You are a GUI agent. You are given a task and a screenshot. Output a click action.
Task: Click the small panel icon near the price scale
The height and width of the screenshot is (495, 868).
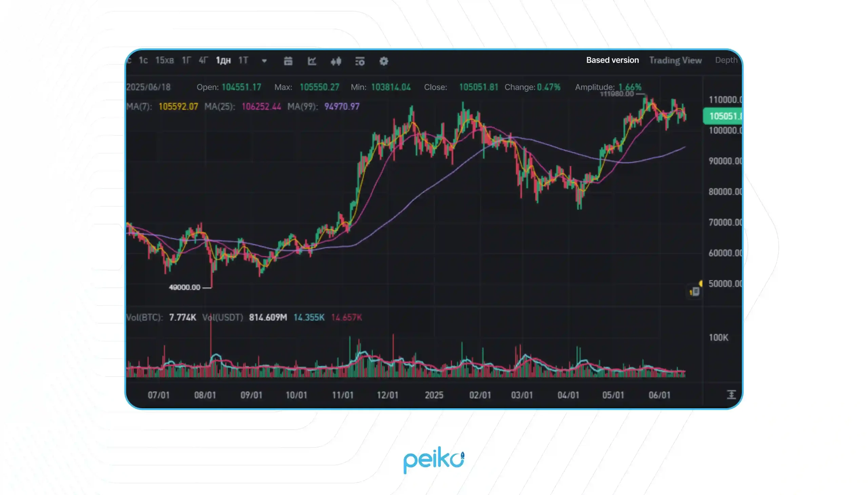point(694,291)
